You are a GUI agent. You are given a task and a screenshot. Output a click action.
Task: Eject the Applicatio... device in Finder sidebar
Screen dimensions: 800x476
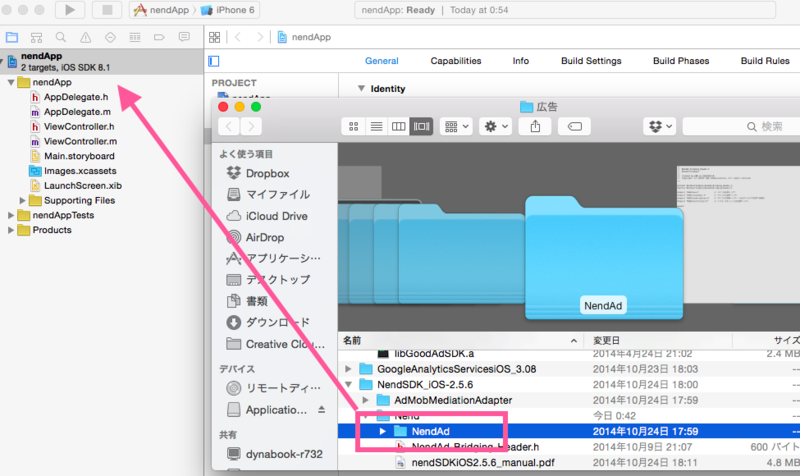tap(321, 409)
